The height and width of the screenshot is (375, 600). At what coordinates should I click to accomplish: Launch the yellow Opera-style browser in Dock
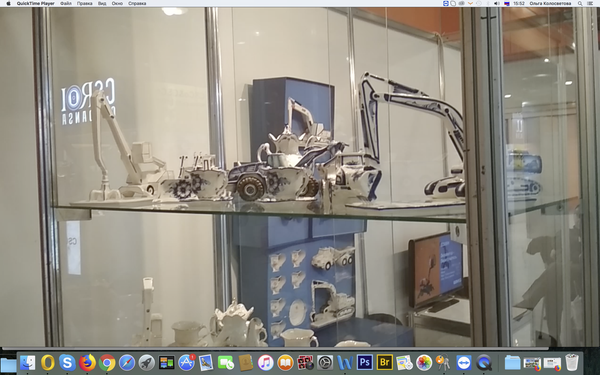point(47,362)
